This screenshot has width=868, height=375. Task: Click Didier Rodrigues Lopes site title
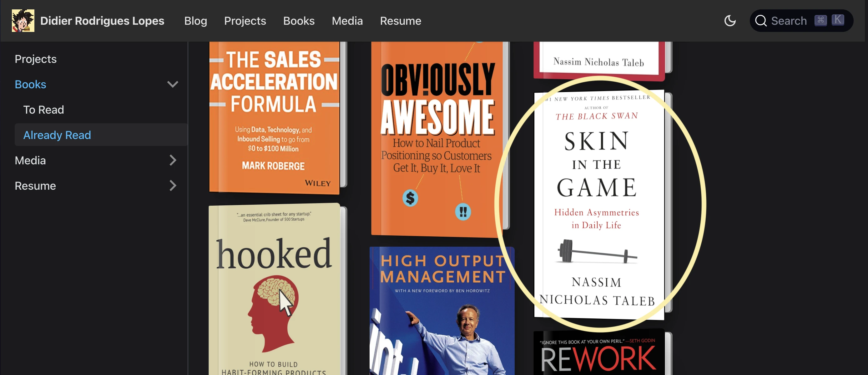click(102, 21)
